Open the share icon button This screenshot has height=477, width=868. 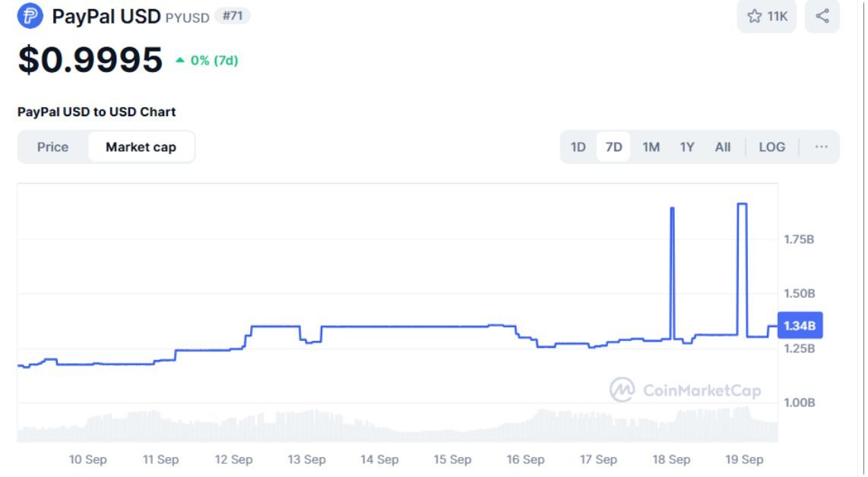point(822,16)
